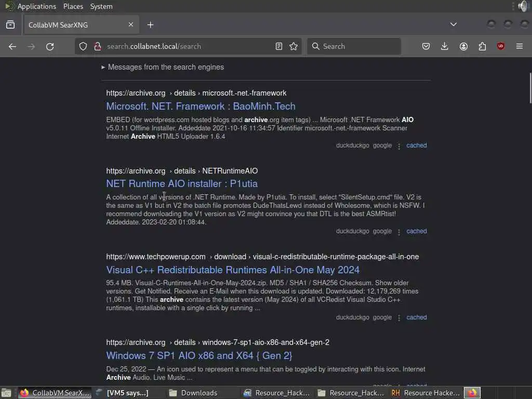The width and height of the screenshot is (532, 399).
Task: Open Windows 7 SP1 AIO x86 and X64 result
Action: click(199, 355)
